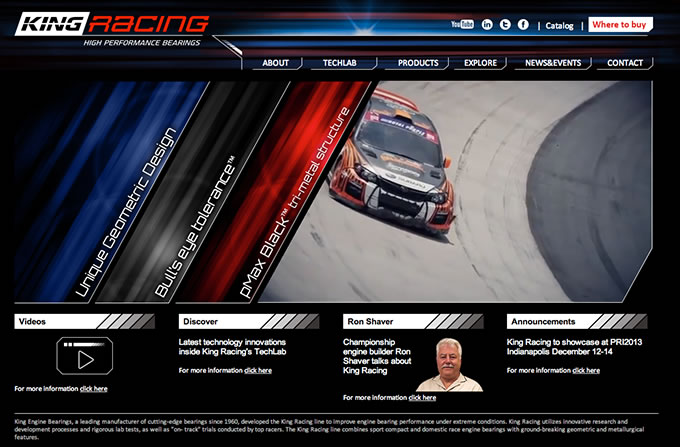This screenshot has width=680, height=447.
Task: Click the Videos section header
Action: tap(85, 322)
